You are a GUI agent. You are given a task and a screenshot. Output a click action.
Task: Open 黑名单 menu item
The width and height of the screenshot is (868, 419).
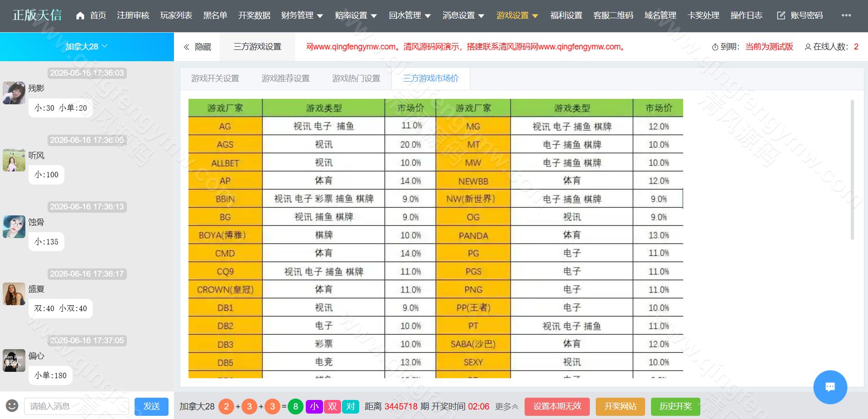(215, 15)
